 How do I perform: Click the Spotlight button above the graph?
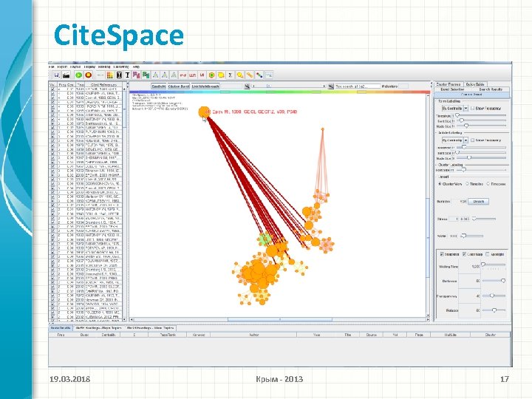click(158, 86)
